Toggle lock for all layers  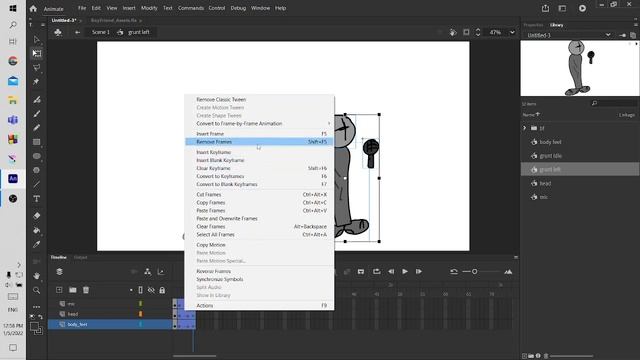(x=162, y=290)
